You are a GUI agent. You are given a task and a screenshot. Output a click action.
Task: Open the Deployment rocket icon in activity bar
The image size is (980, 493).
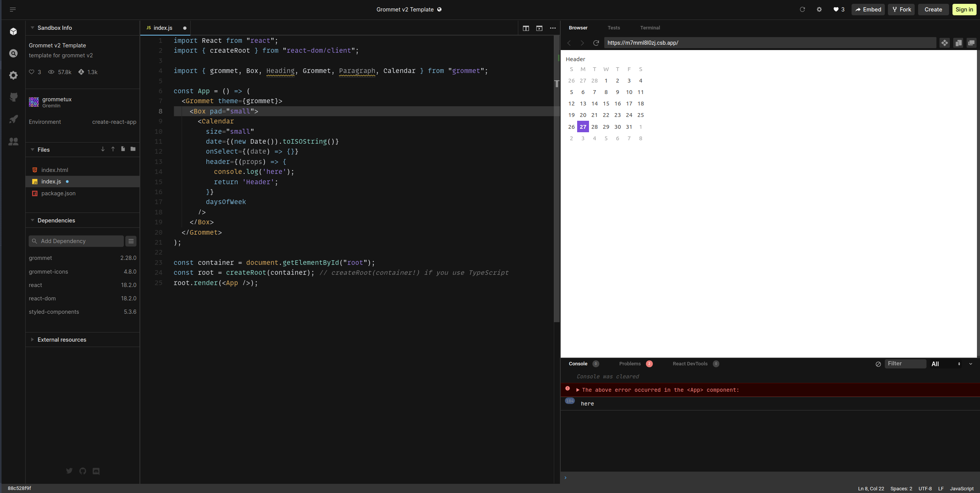coord(13,119)
